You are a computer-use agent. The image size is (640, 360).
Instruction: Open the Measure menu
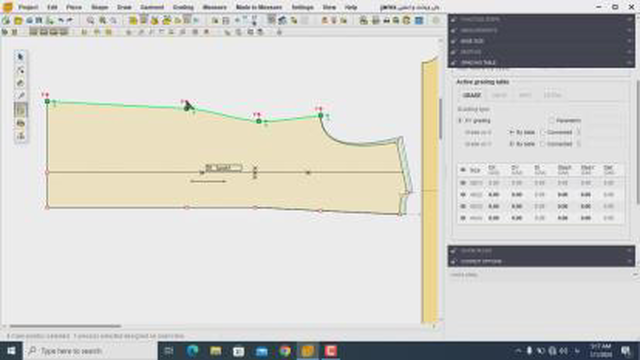pyautogui.click(x=214, y=7)
